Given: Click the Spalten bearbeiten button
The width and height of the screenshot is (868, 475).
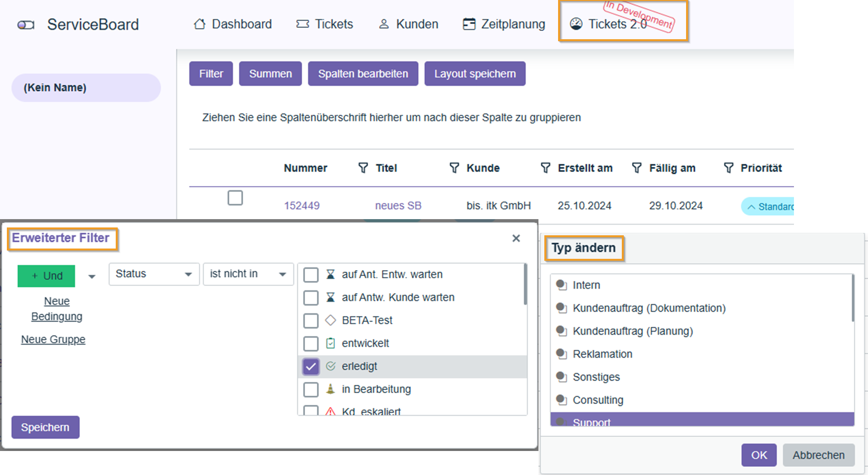Looking at the screenshot, I should pyautogui.click(x=363, y=74).
